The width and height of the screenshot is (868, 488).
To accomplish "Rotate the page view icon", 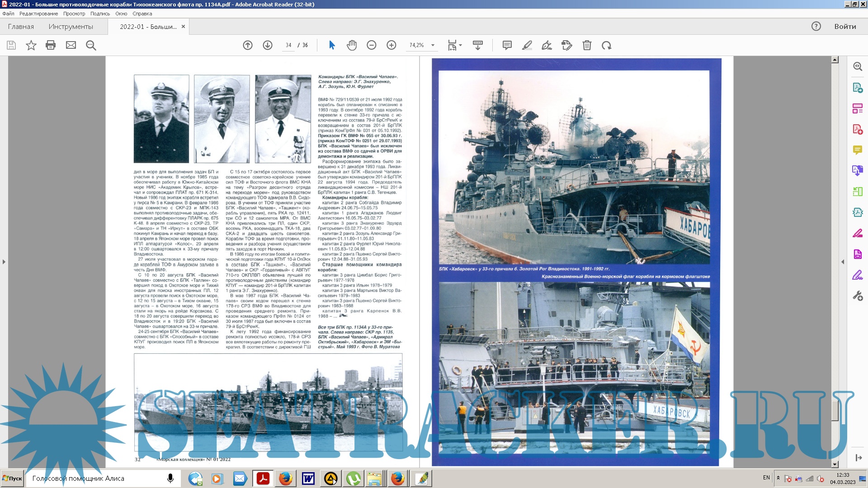I will (607, 45).
